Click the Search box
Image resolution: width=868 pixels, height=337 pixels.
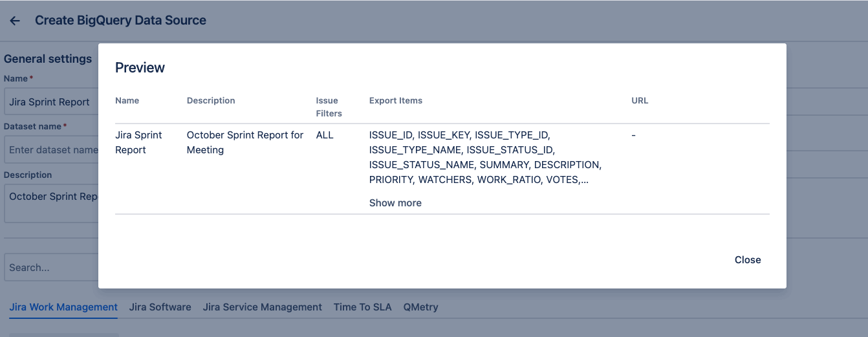coord(52,267)
